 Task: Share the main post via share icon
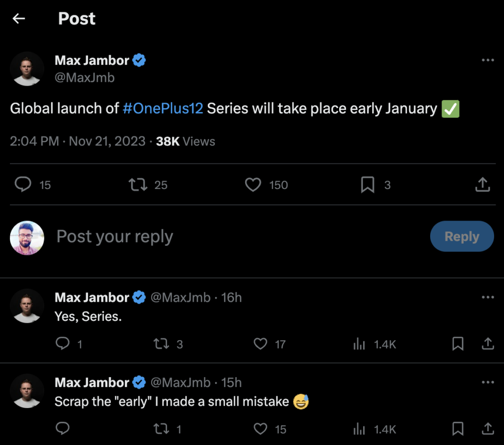[x=482, y=185]
